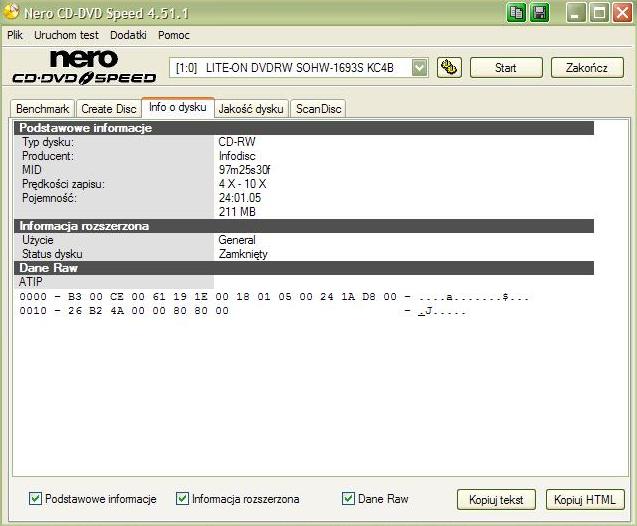Viewport: 637px width, 526px height.
Task: Click the 0000 ATIP hex data row
Action: tap(274, 297)
